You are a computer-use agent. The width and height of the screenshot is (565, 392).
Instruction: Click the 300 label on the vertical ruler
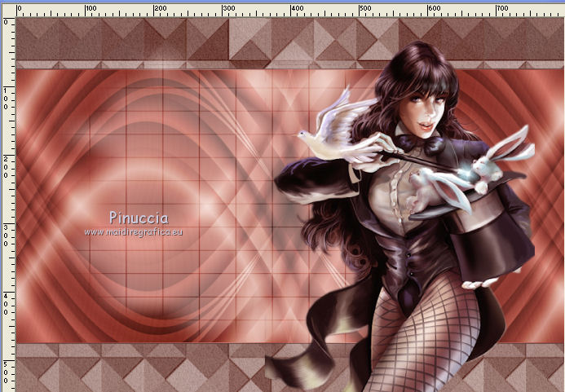(6, 236)
